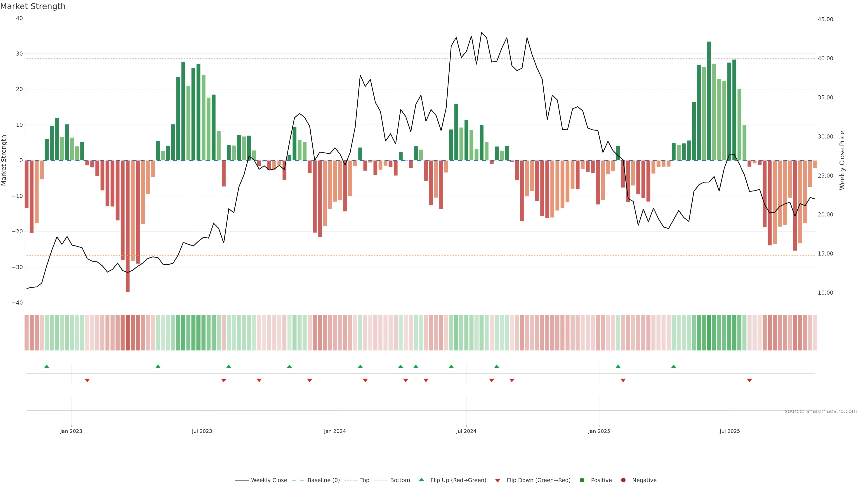868x488 pixels.
Task: Click the Positive green circle legend icon
Action: coord(582,480)
